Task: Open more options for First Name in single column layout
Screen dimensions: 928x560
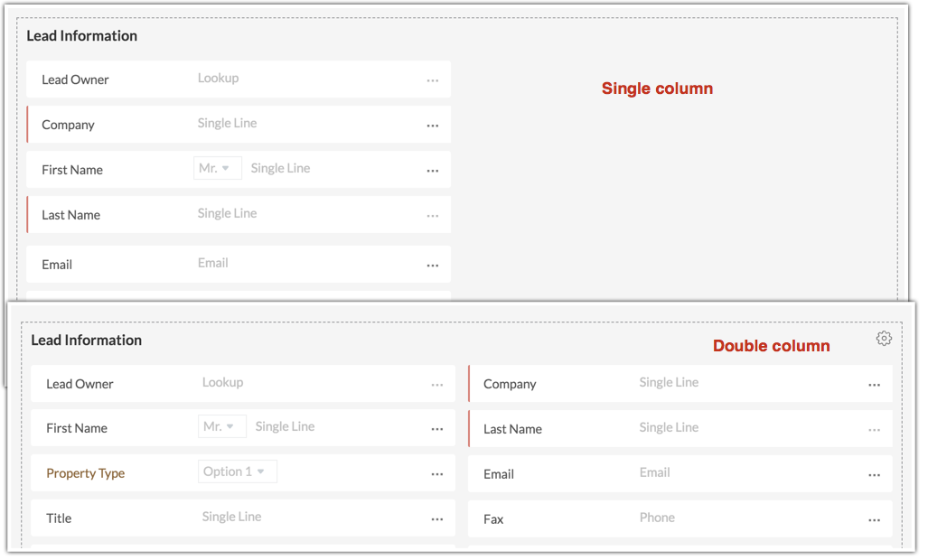Action: [x=433, y=171]
